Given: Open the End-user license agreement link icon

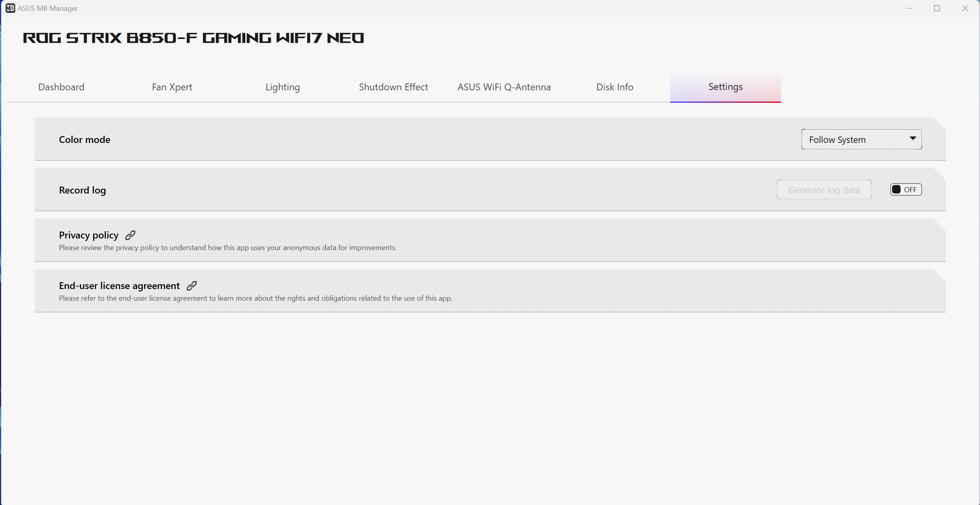Looking at the screenshot, I should click(x=192, y=286).
